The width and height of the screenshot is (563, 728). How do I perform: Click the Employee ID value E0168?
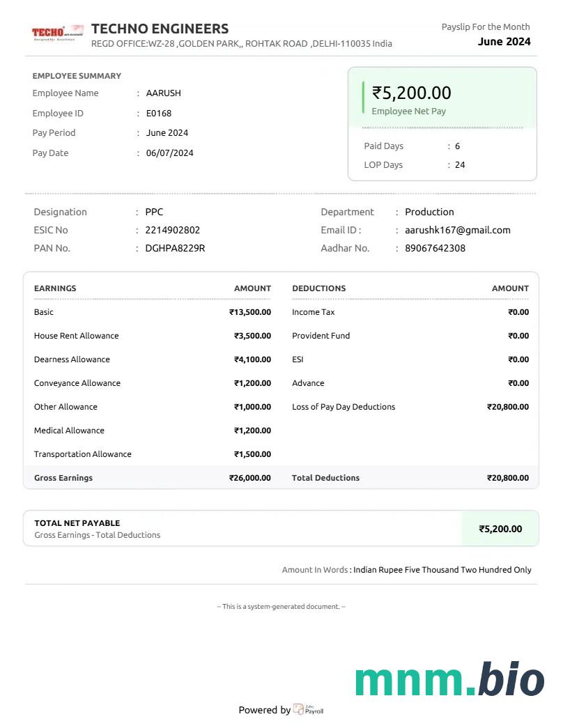tap(158, 113)
